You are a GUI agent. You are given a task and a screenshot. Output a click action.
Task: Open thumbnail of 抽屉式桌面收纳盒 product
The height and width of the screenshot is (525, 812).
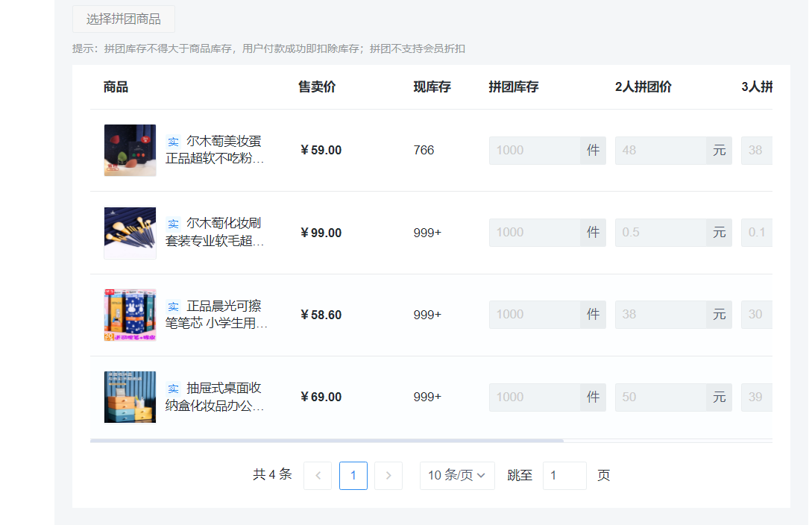tap(130, 397)
